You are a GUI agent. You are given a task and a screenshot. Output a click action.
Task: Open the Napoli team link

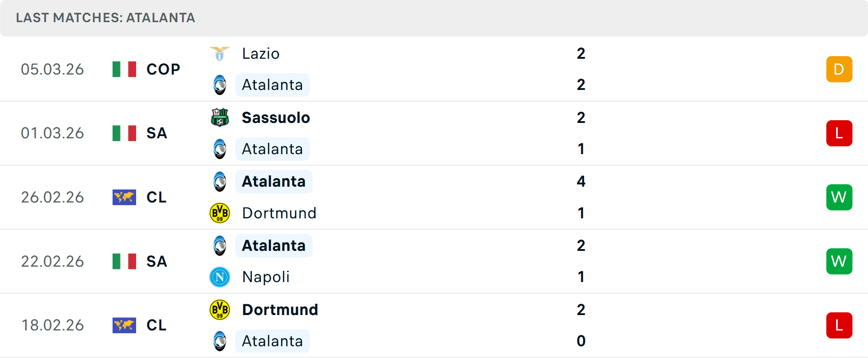(x=266, y=277)
